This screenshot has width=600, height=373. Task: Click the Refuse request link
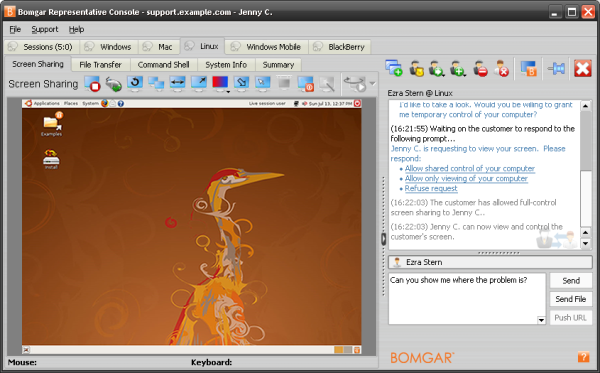(431, 188)
